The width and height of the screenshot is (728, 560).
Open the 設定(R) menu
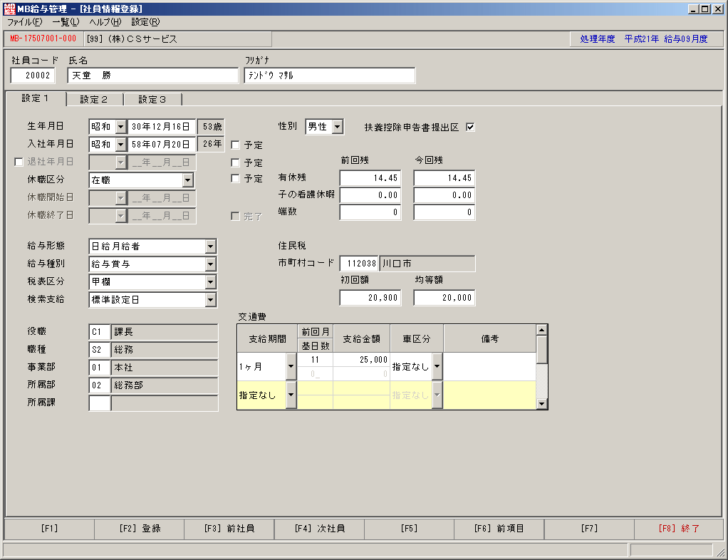coord(145,22)
